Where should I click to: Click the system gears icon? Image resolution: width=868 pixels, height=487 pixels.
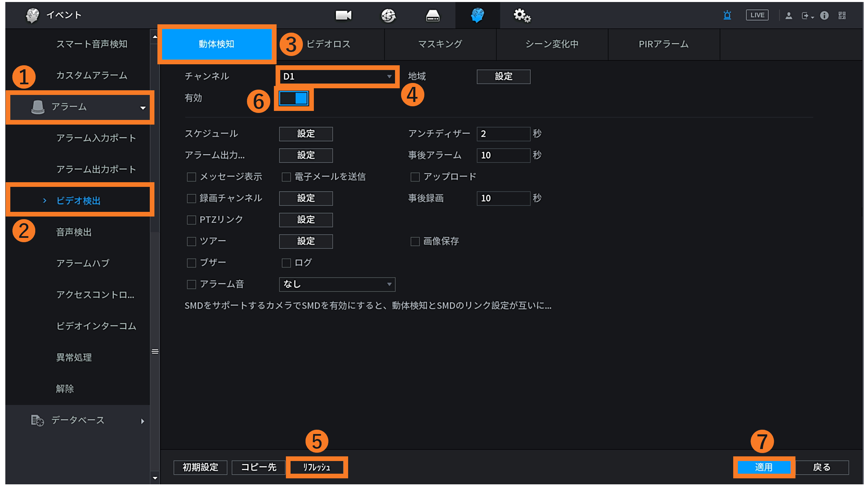522,15
